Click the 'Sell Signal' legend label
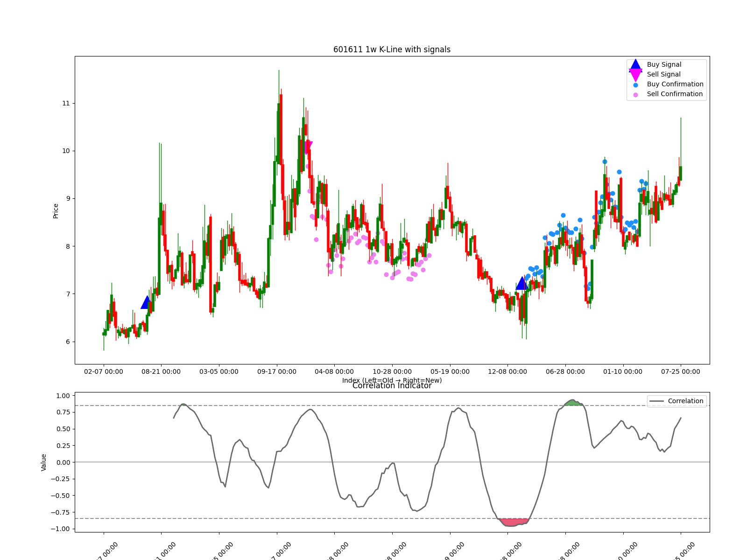Viewport: 747px width, 560px height. [663, 74]
